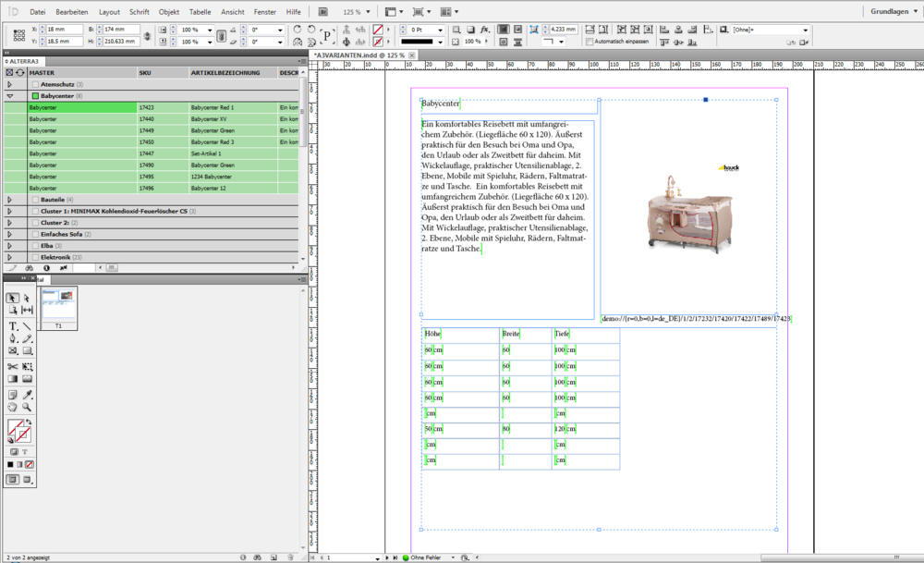Select the Pen tool
This screenshot has height=563, width=924.
[13, 338]
